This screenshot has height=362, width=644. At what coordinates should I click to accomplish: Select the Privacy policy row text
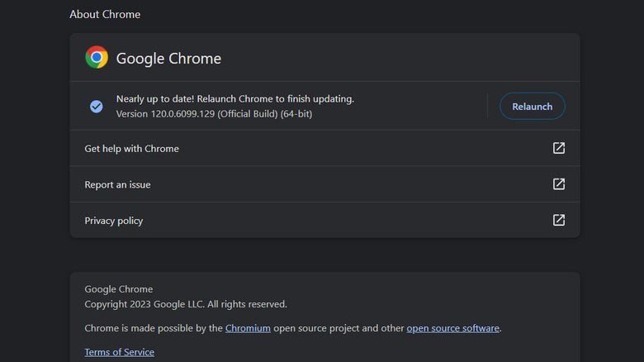114,221
